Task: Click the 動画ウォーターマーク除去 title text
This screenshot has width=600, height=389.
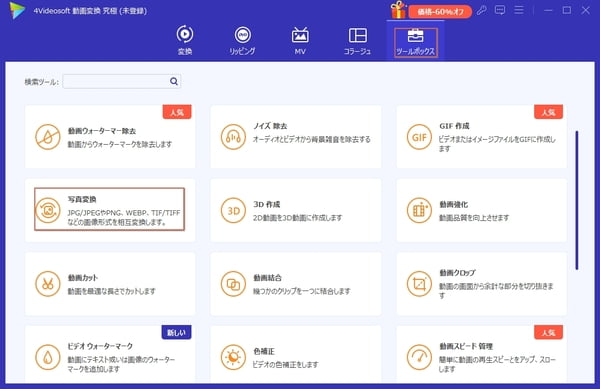Action: coord(102,131)
